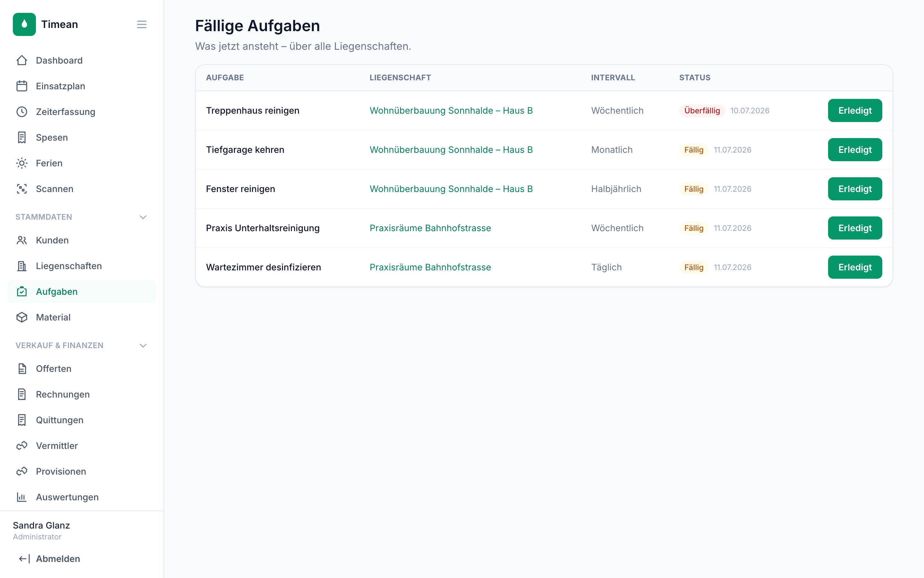Click the Überfällig status badge

coord(702,110)
